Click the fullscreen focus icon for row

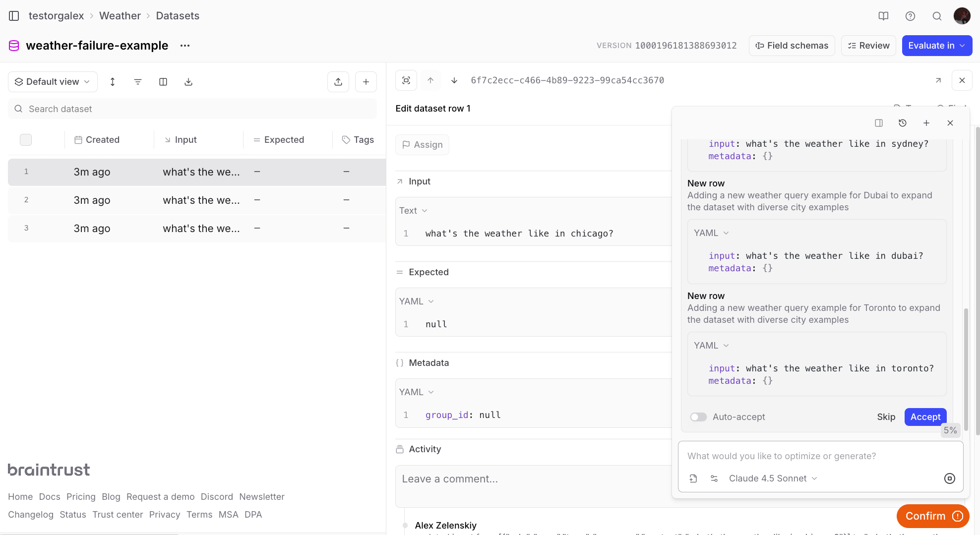[x=406, y=80]
